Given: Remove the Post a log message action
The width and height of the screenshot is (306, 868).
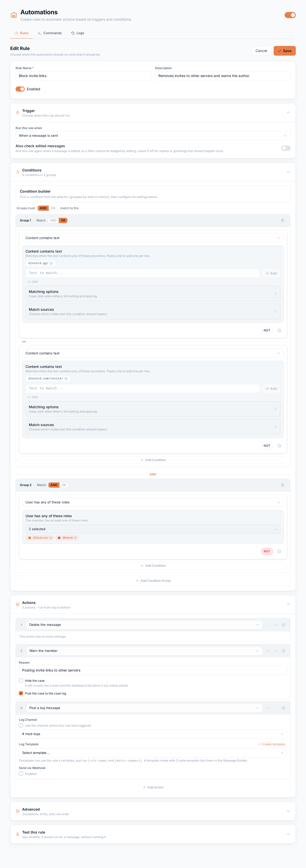Looking at the screenshot, I should [283, 708].
